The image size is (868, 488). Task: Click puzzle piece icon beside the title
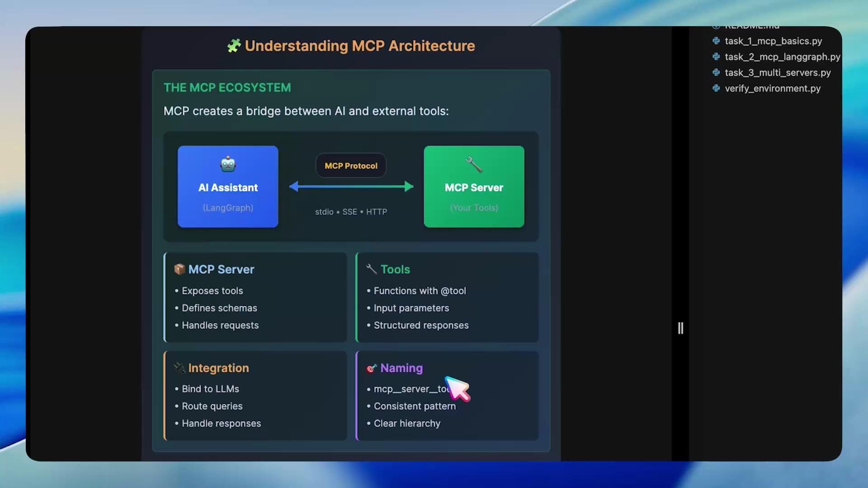(x=234, y=46)
